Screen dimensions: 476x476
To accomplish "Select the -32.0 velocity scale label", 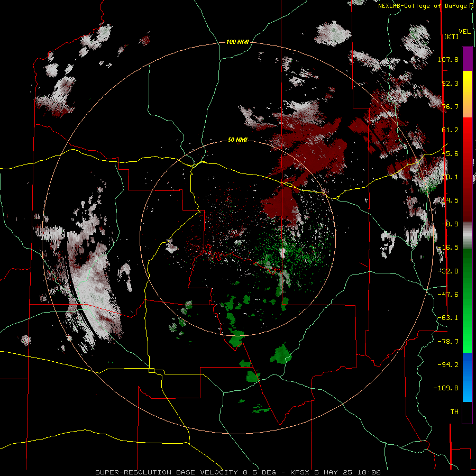I will 448,271.
